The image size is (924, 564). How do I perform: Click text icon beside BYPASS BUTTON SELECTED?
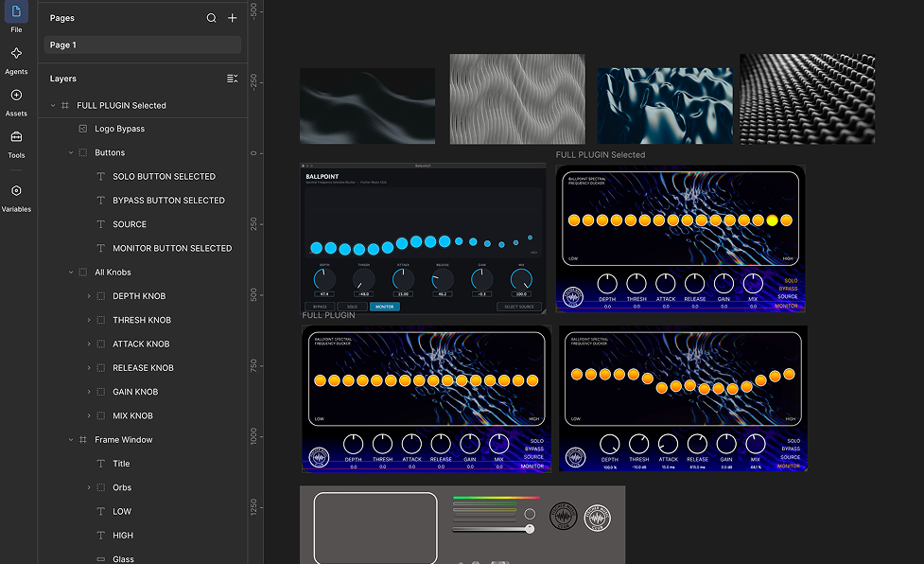pos(101,201)
